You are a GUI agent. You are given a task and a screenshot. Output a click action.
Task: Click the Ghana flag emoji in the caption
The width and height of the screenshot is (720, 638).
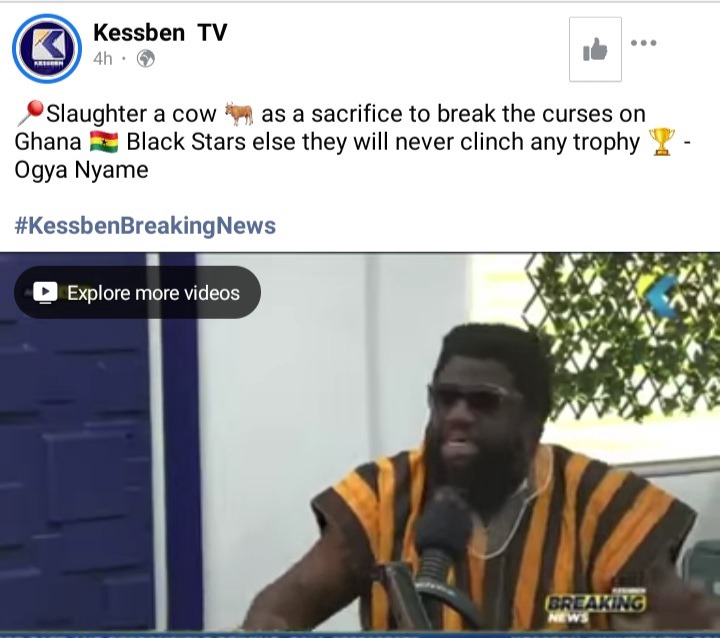pyautogui.click(x=104, y=142)
